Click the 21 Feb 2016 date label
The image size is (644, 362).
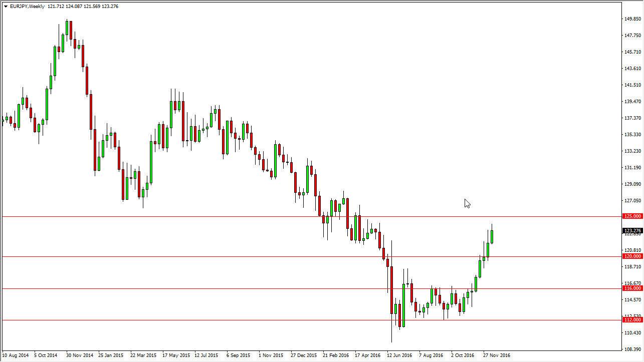pos(337,355)
